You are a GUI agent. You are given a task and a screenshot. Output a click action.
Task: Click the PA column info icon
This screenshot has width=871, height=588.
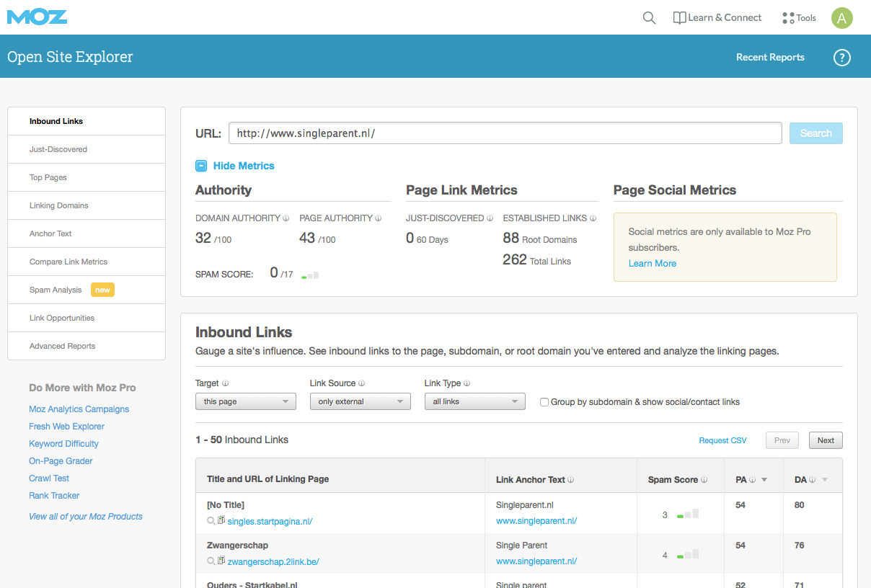tap(753, 480)
